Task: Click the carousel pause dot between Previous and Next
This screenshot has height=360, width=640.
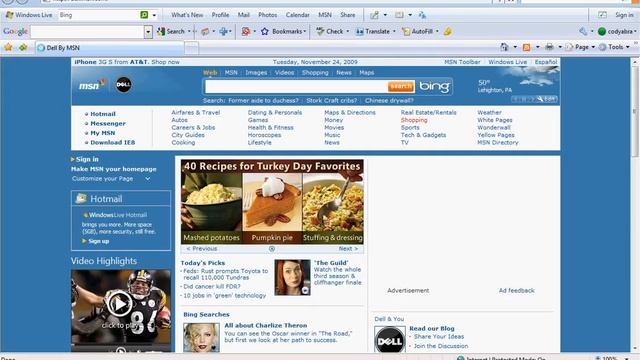Action: point(272,249)
